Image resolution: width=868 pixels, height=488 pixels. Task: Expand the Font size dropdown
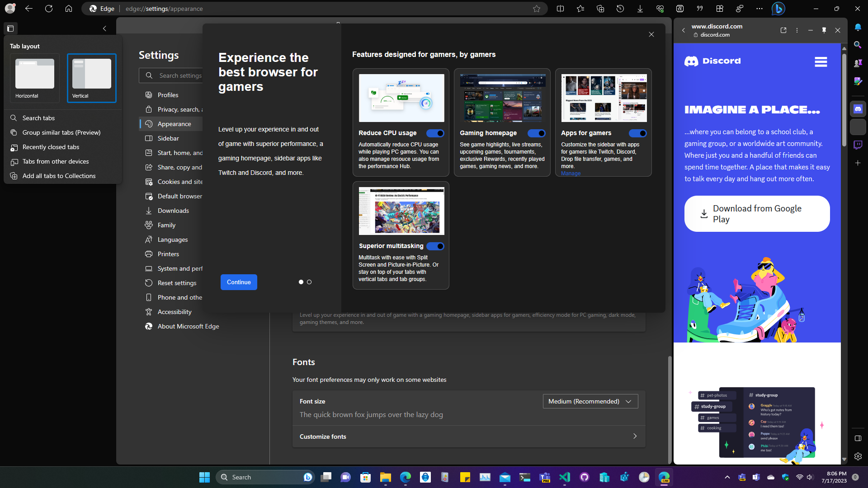pos(590,401)
